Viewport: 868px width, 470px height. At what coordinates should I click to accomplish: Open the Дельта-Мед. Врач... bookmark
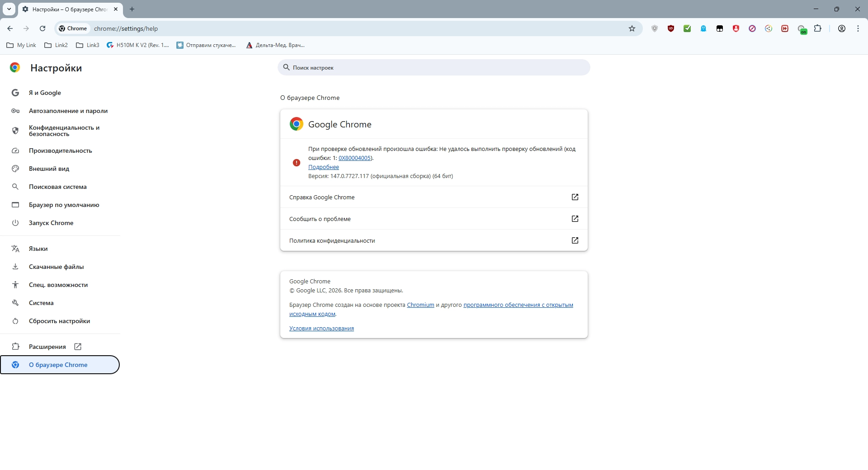pos(275,45)
